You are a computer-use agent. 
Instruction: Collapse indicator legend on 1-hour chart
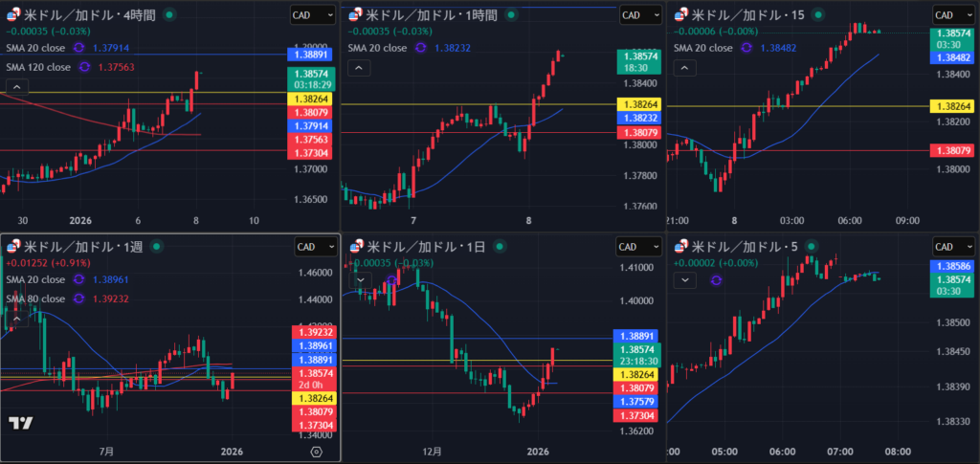coord(357,68)
